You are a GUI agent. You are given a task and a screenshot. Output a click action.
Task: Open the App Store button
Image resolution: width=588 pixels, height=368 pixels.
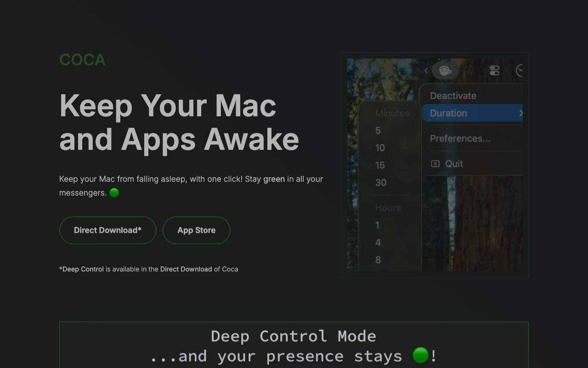click(x=197, y=230)
